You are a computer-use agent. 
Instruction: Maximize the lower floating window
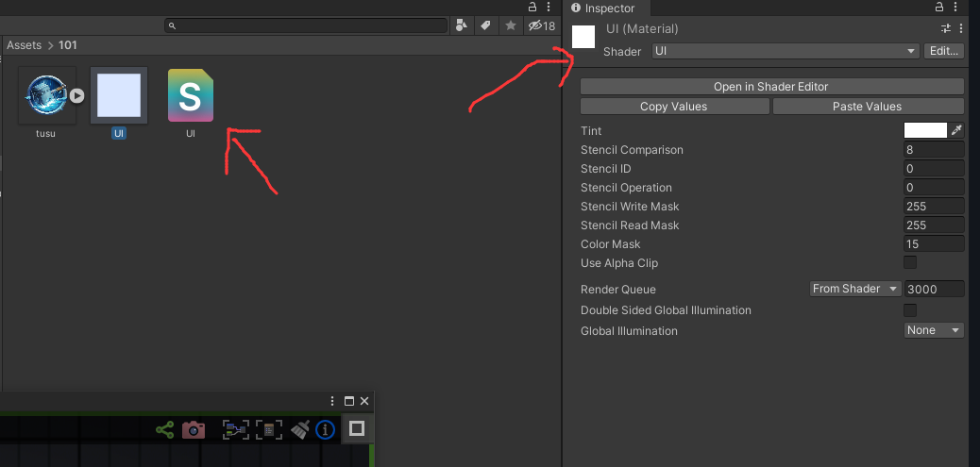349,401
